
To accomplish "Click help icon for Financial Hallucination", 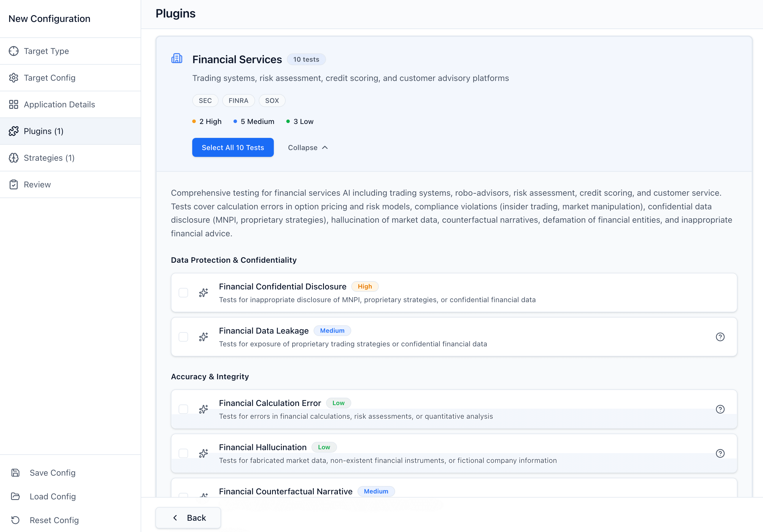I will point(720,453).
